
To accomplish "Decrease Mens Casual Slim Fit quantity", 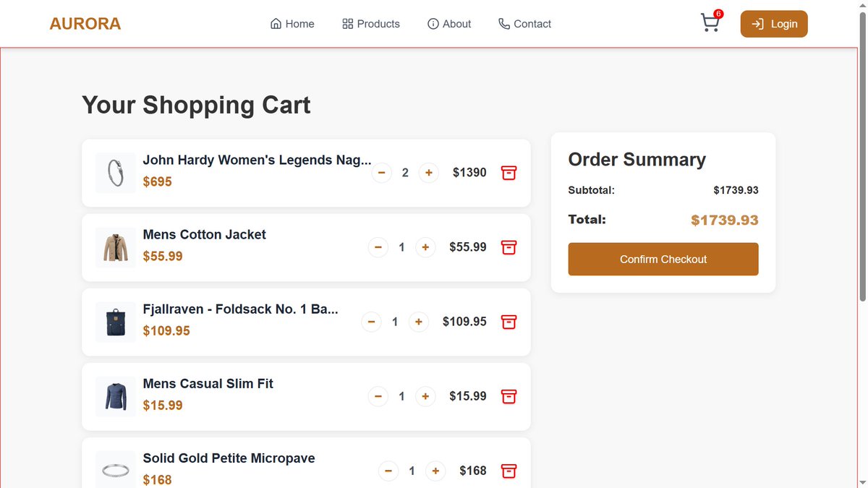I will coord(378,396).
